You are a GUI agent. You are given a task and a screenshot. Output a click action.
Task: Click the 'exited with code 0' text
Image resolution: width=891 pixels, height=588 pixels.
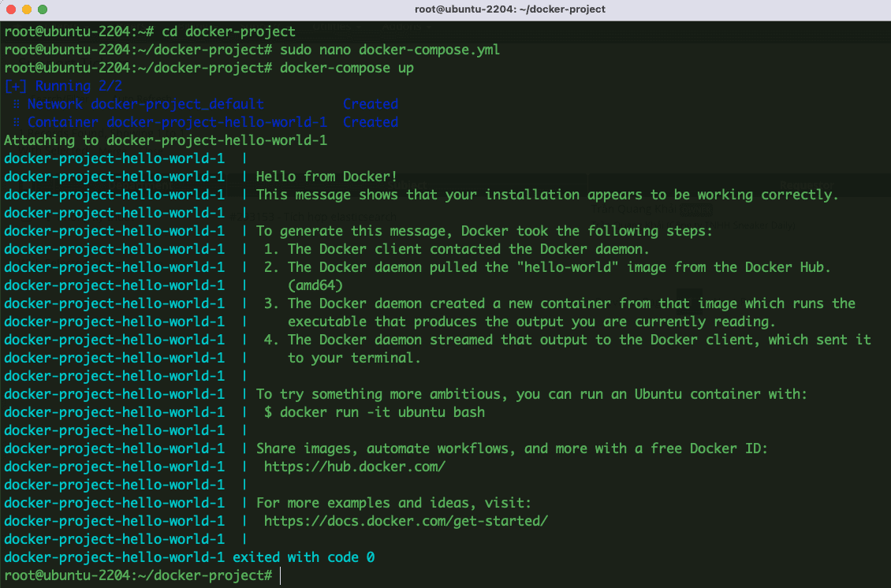coord(303,557)
